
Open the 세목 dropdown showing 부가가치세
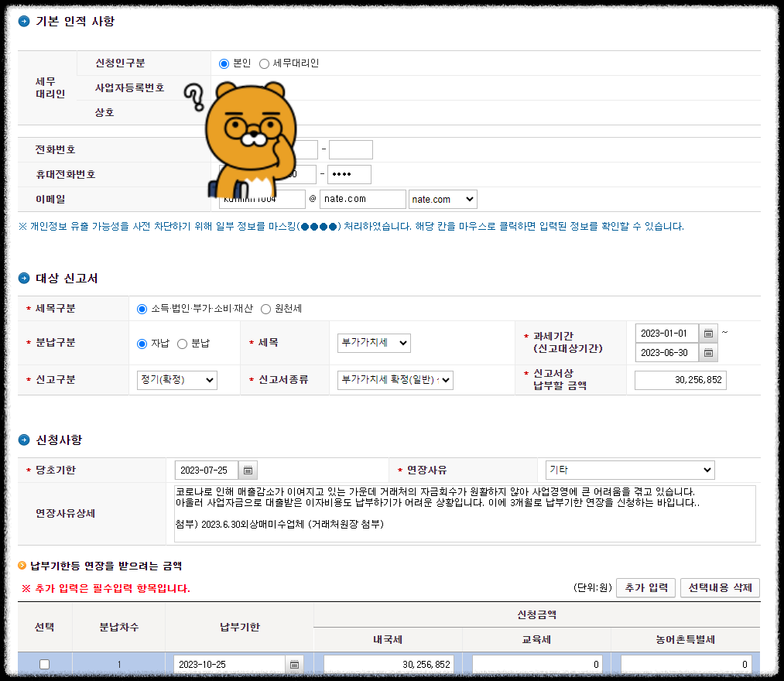(374, 343)
